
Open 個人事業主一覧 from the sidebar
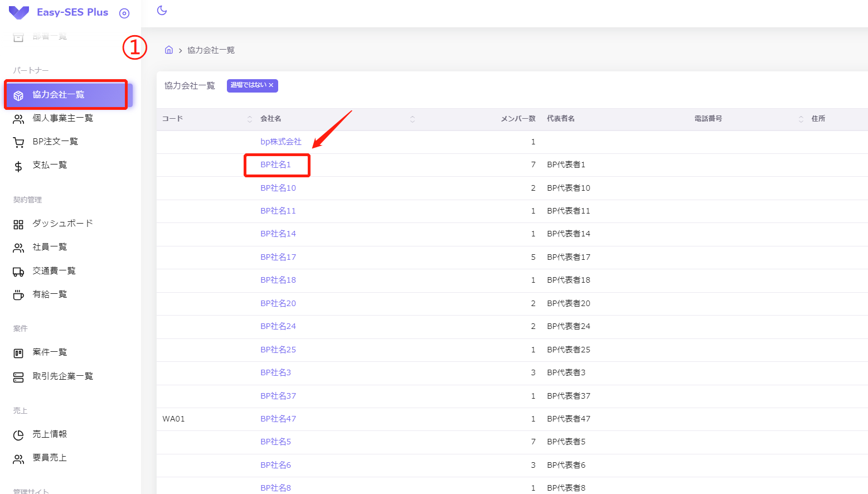62,118
